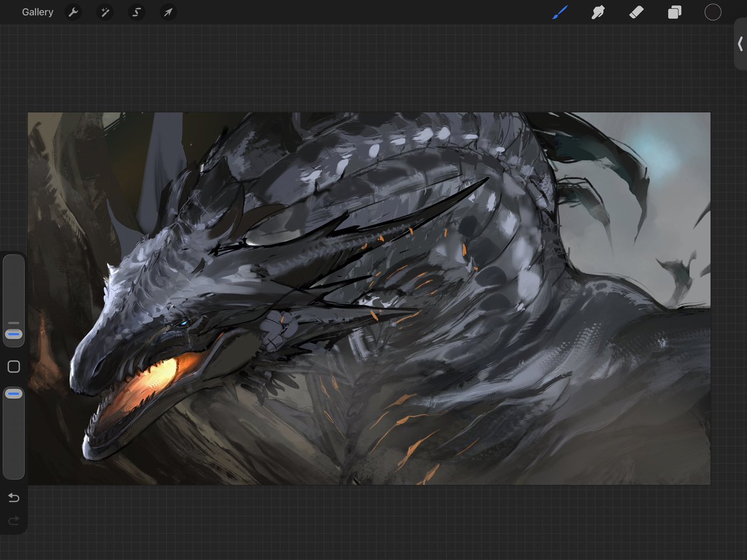
Task: Activate the Transform arrow tool
Action: (x=168, y=12)
